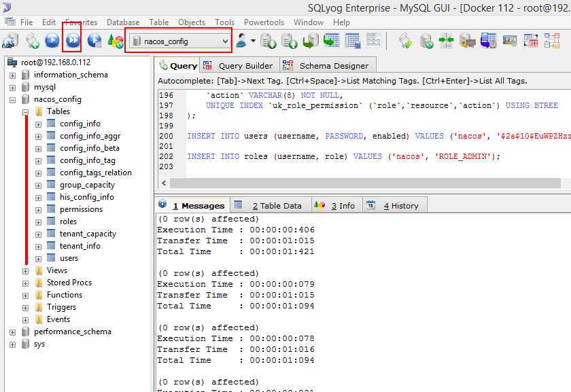Select the Functions folder
The image size is (571, 392).
coord(65,295)
